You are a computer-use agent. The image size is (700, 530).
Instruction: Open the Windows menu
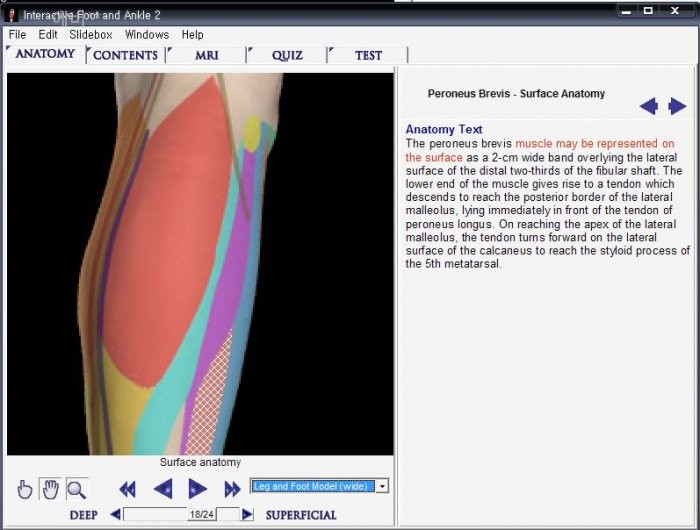147,34
